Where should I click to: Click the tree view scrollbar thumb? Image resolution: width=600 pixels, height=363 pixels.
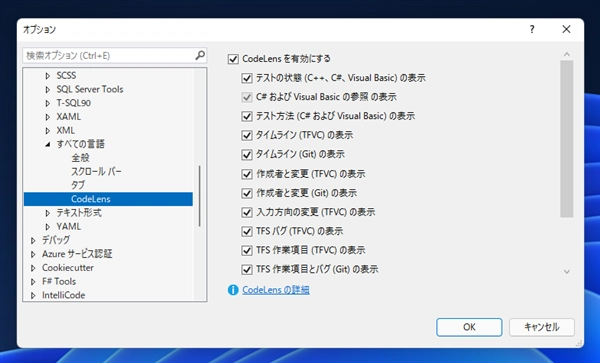tap(199, 196)
